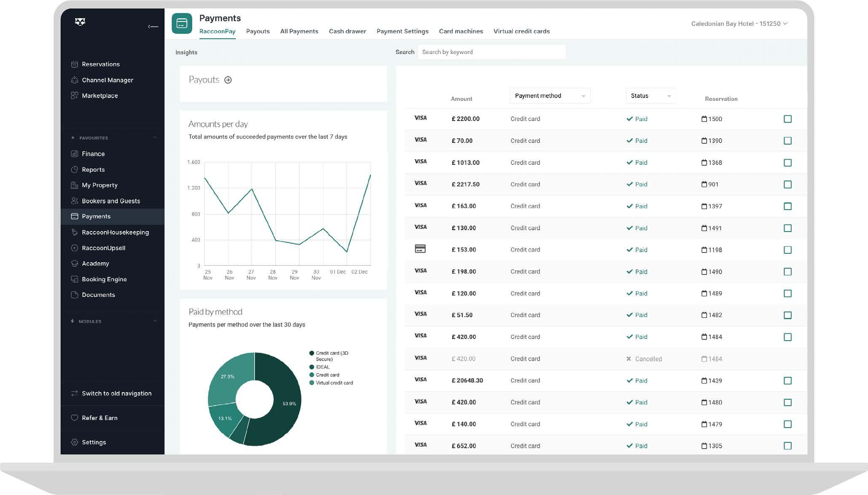The height and width of the screenshot is (495, 868).
Task: Click the Settings gear icon
Action: 75,442
